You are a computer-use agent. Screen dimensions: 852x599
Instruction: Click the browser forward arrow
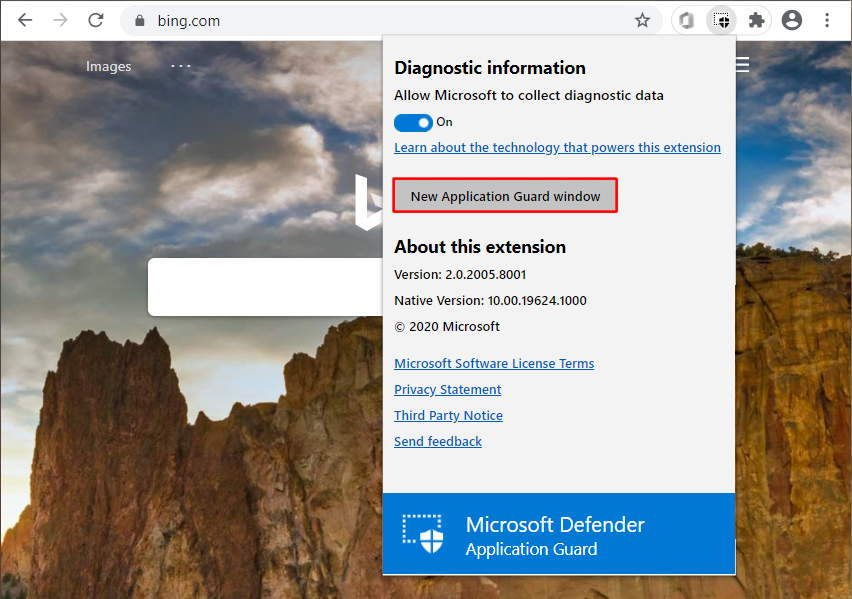click(x=60, y=20)
